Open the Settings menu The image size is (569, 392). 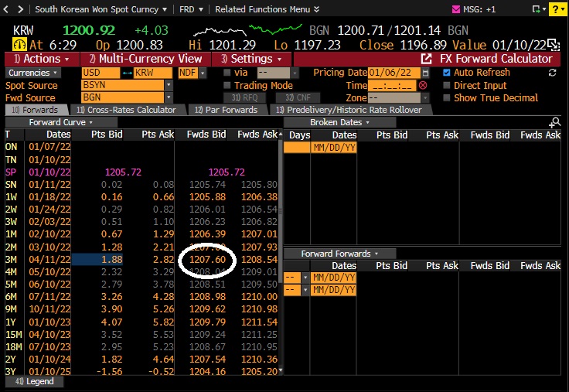point(251,59)
